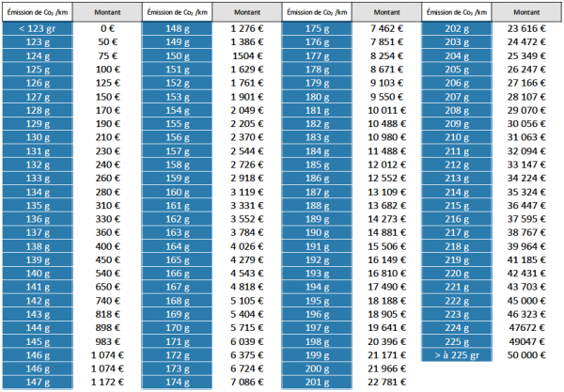Screen dimensions: 564x392
Task: Click the "< 123 gr" emission cell
Action: pos(36,28)
